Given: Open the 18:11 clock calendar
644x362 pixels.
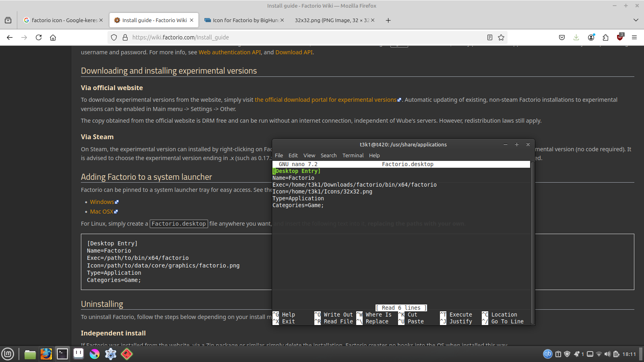Looking at the screenshot, I should click(x=629, y=354).
